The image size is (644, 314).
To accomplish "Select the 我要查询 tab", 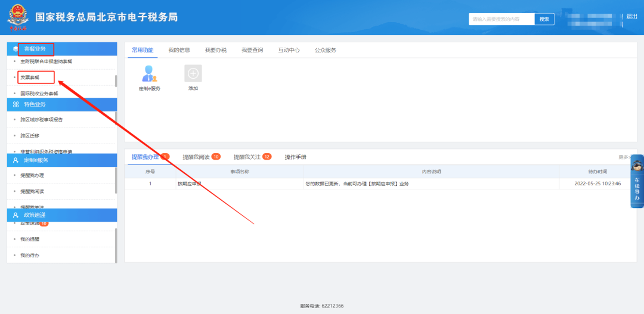I will pos(252,50).
